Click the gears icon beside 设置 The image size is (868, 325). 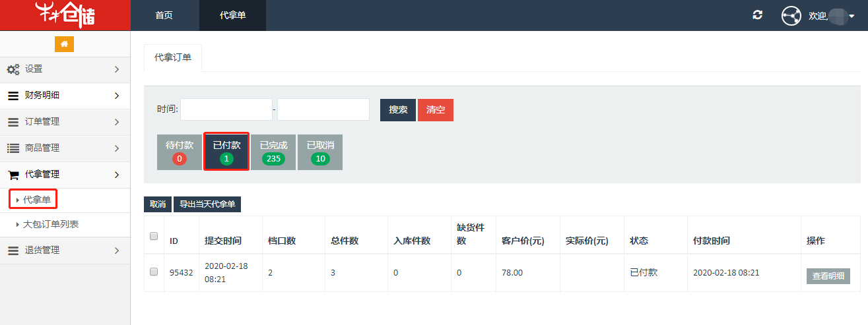[x=13, y=69]
